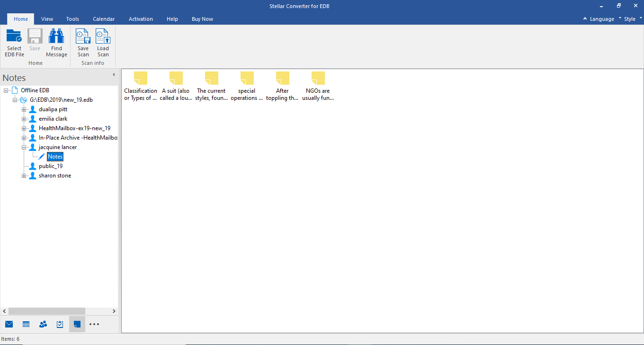The image size is (644, 345).
Task: Expand In-Place Archive -HealthMailbox node
Action: tap(24, 138)
